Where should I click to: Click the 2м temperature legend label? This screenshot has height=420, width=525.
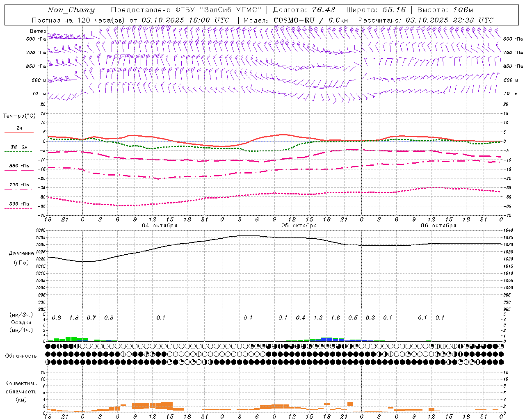[19, 128]
